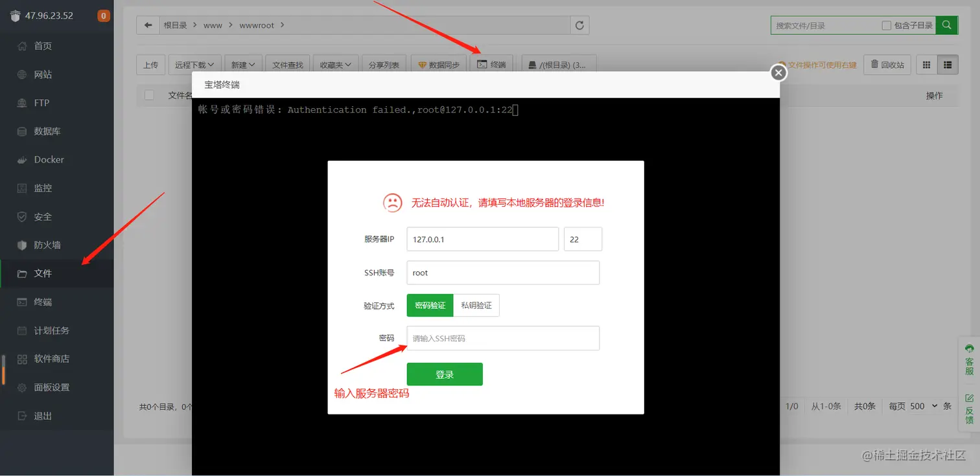Click the shield icon beside 安全
Image resolution: width=980 pixels, height=476 pixels.
tap(22, 217)
